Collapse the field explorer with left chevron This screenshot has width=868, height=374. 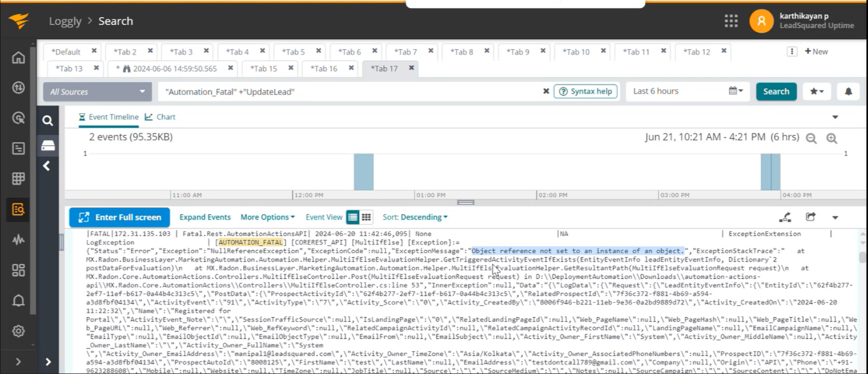click(x=47, y=166)
